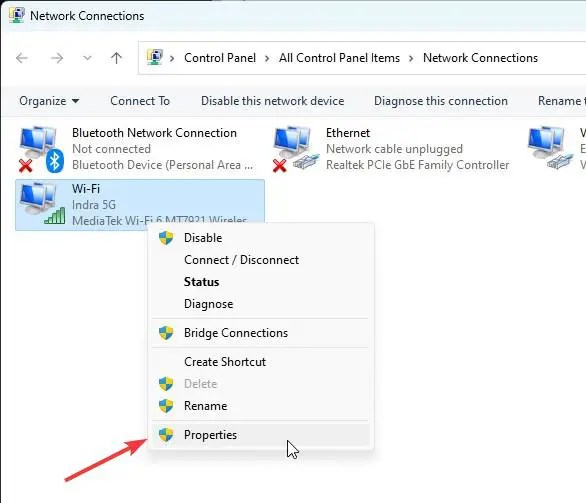Image resolution: width=586 pixels, height=503 pixels.
Task: Click Diagnose this connection toolbar button
Action: pyautogui.click(x=441, y=101)
